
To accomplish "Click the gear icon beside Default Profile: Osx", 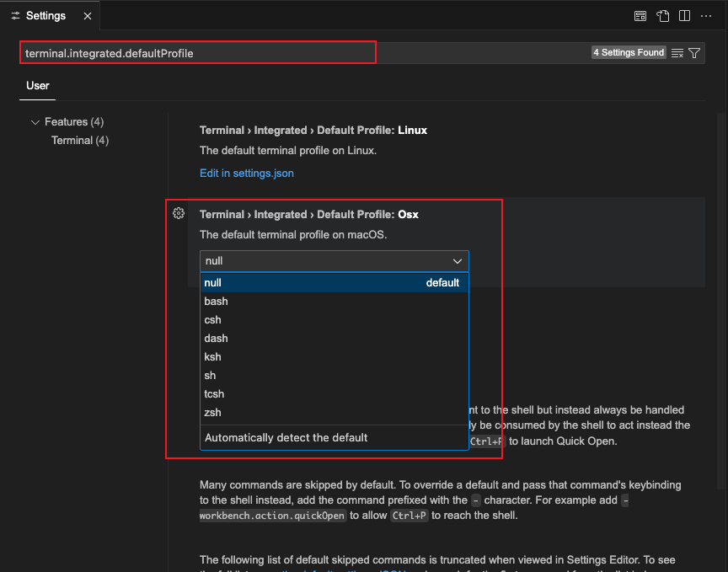I will [x=179, y=213].
